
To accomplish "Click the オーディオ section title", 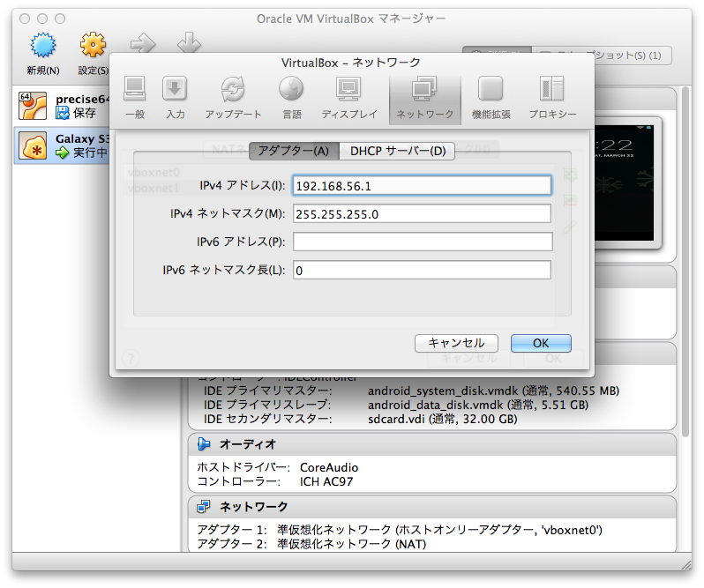I will click(247, 444).
